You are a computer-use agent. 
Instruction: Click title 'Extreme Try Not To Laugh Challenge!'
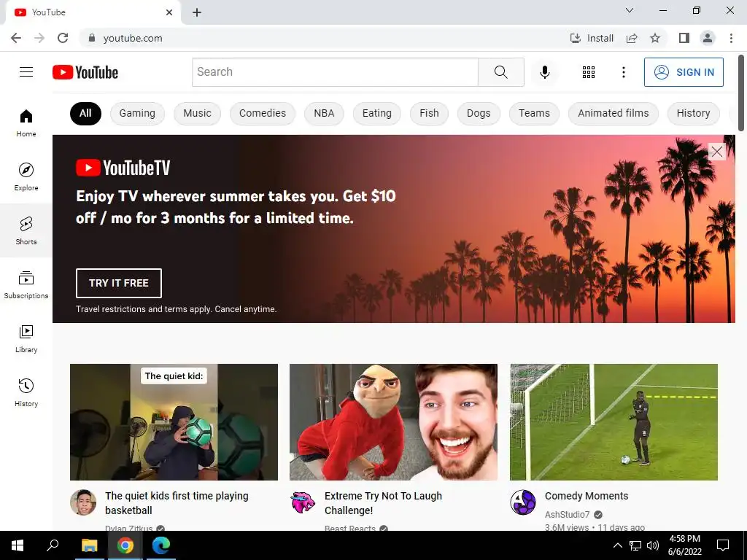click(383, 503)
